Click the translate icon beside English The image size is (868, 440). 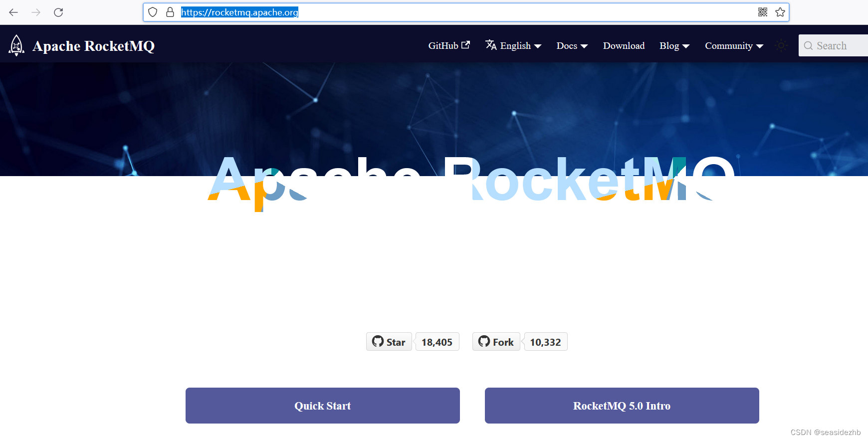[491, 45]
